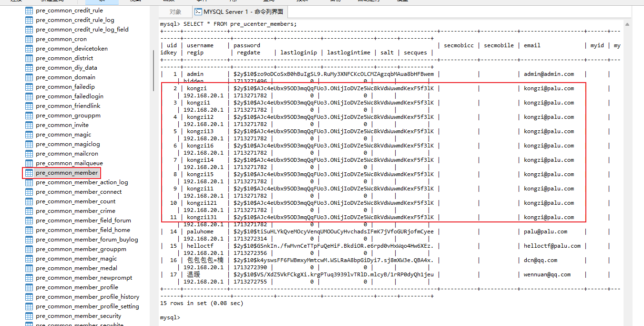This screenshot has height=326, width=644.
Task: Open the MYSQL Server 1 - 命令列界面 tab
Action: coord(239,12)
